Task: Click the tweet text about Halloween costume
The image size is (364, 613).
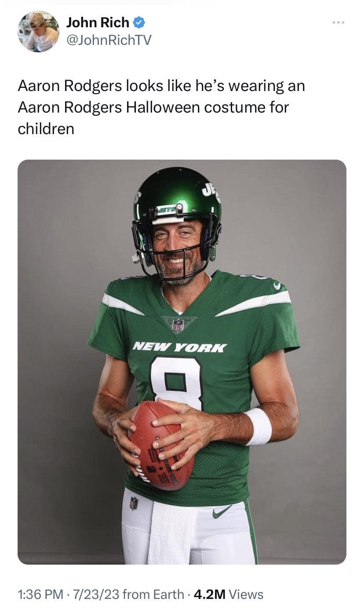Action: [161, 107]
